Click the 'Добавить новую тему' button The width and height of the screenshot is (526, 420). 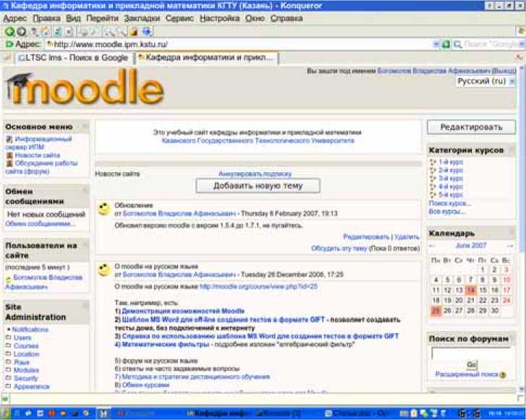pos(258,186)
